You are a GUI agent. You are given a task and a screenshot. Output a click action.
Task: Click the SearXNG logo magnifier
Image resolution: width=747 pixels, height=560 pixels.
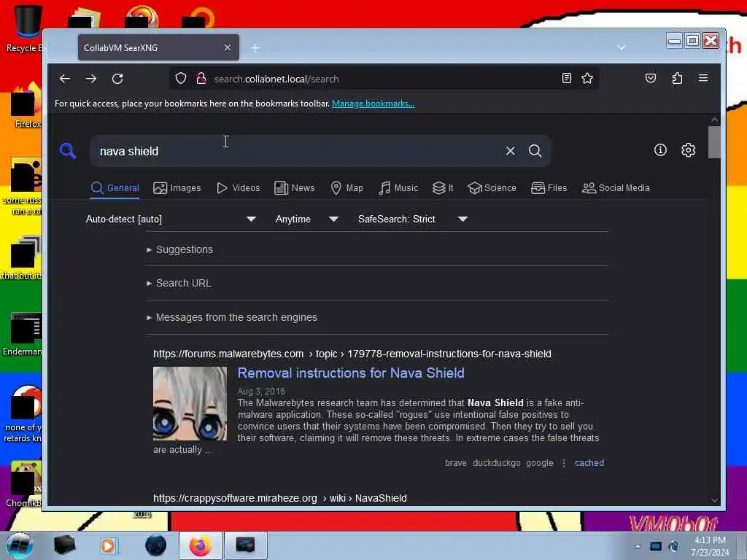point(68,151)
